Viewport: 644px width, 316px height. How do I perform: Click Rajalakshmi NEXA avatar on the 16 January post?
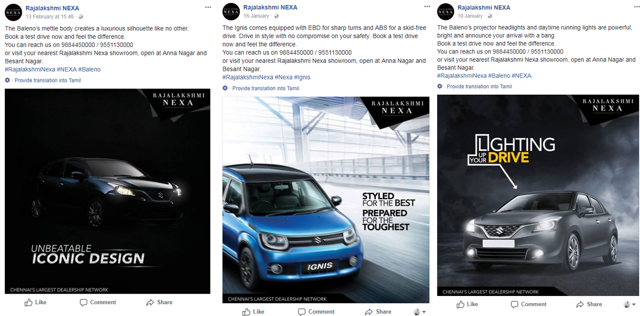click(231, 11)
